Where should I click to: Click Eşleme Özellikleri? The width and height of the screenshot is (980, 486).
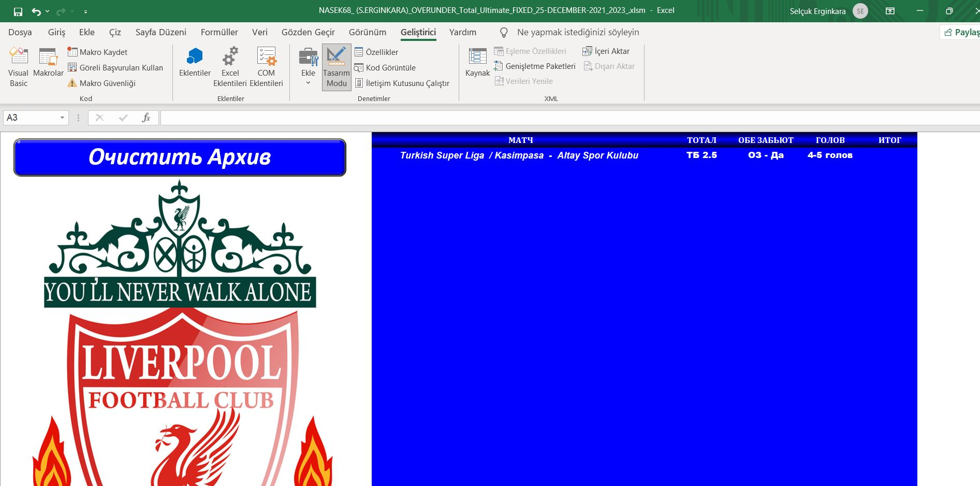tap(530, 51)
